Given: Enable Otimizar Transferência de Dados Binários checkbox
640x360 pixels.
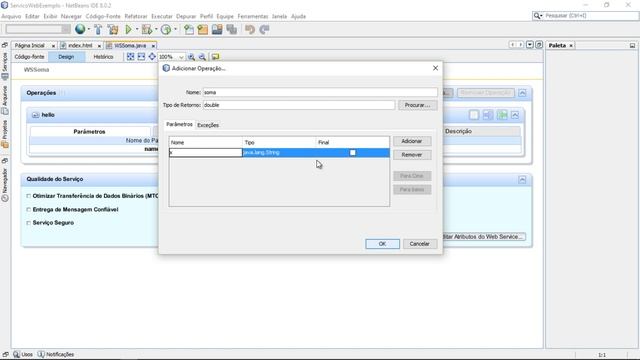Looking at the screenshot, I should pyautogui.click(x=29, y=196).
